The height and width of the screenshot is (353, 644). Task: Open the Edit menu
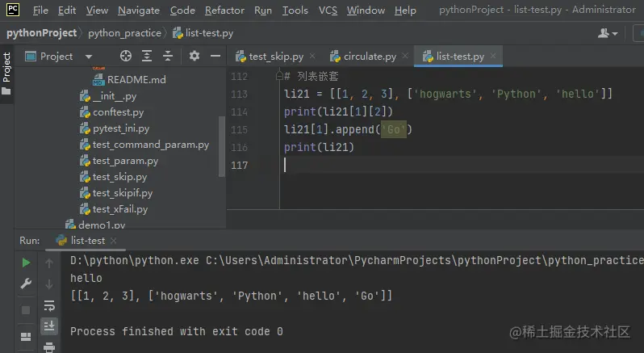click(x=67, y=11)
